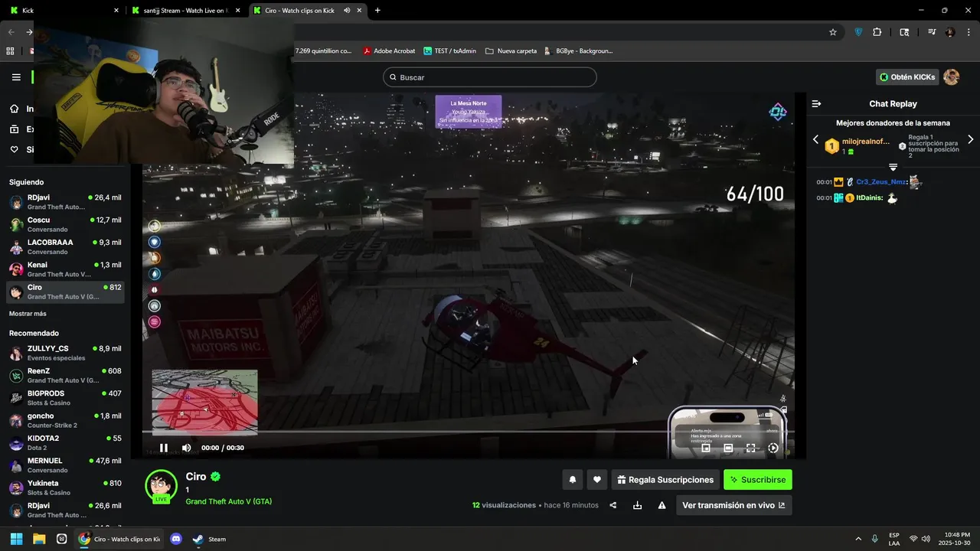Select Ciro channel in sidebar
Viewport: 980px width, 551px height.
click(x=65, y=292)
